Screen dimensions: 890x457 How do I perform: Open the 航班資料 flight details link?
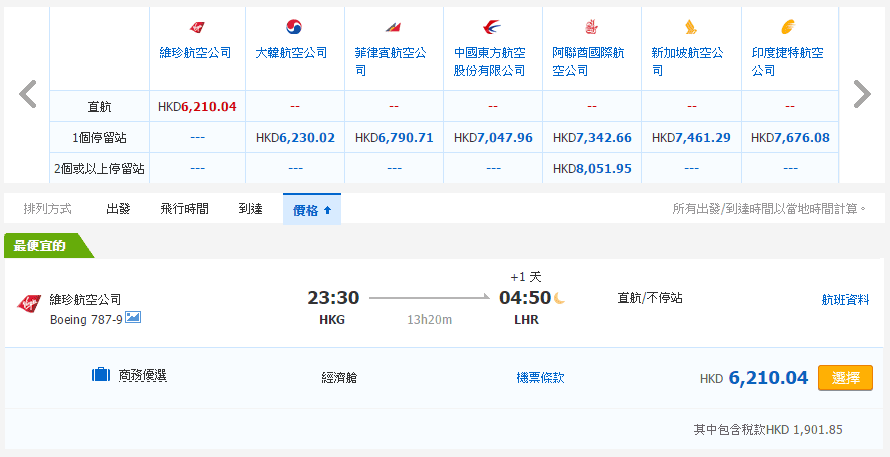coord(845,298)
